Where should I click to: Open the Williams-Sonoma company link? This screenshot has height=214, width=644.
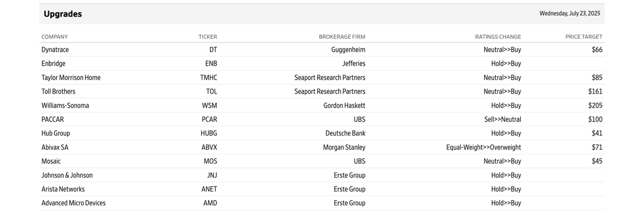point(65,105)
